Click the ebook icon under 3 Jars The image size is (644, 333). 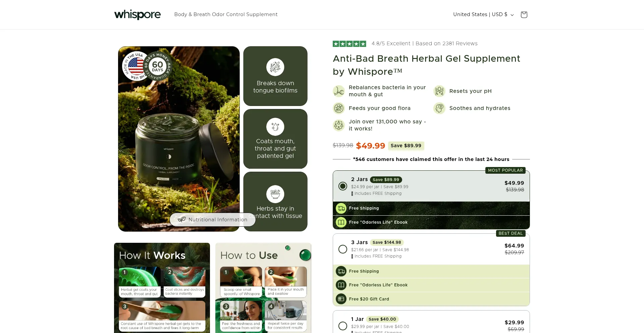tap(341, 285)
